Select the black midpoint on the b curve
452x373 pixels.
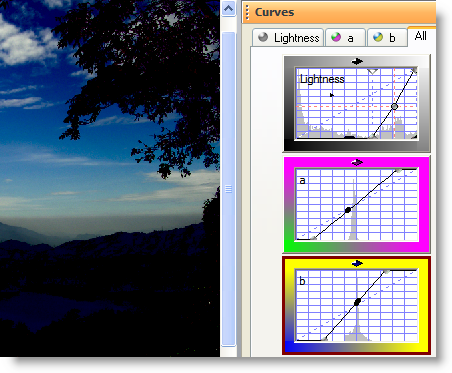pos(357,302)
